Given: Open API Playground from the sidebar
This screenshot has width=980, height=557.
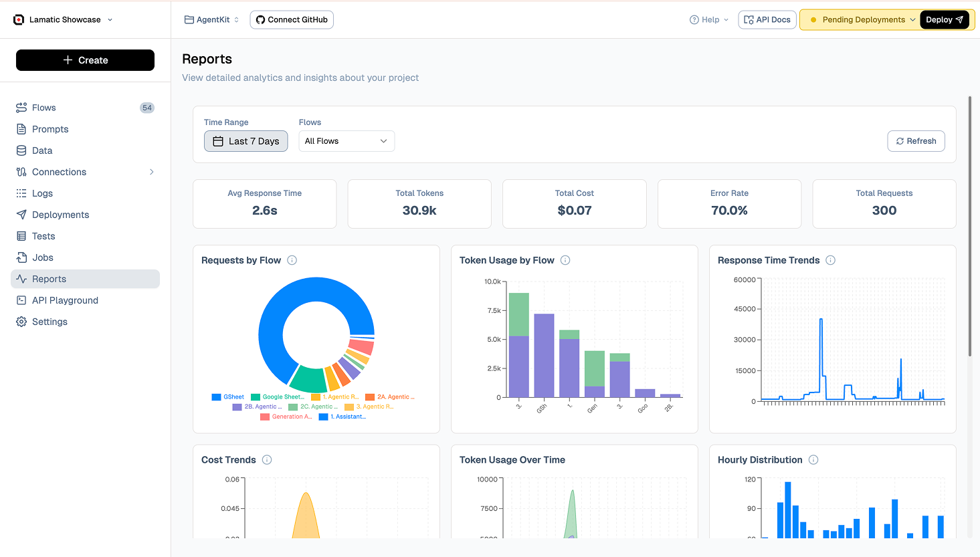Looking at the screenshot, I should coord(85,300).
